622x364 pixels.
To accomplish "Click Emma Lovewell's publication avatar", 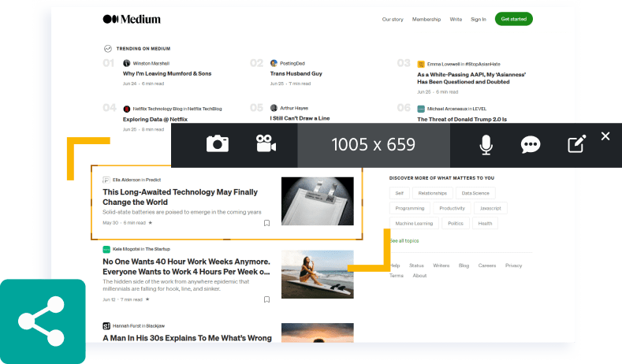I will click(421, 64).
